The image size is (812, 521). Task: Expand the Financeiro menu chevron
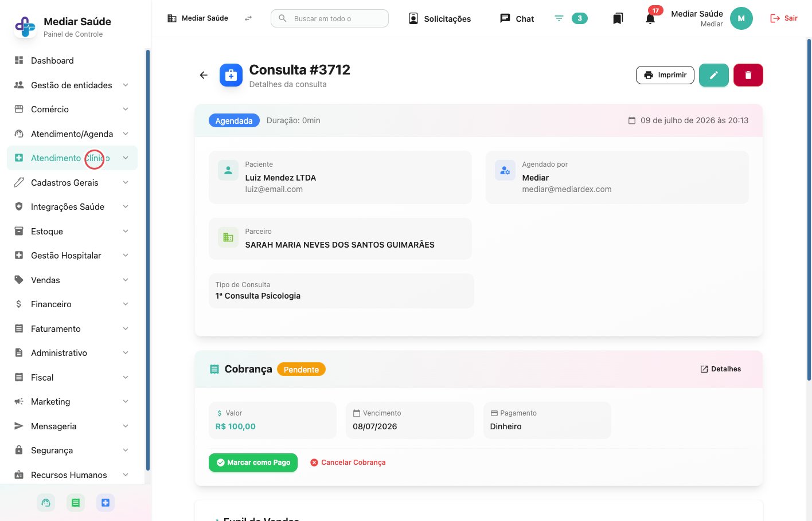coord(126,304)
